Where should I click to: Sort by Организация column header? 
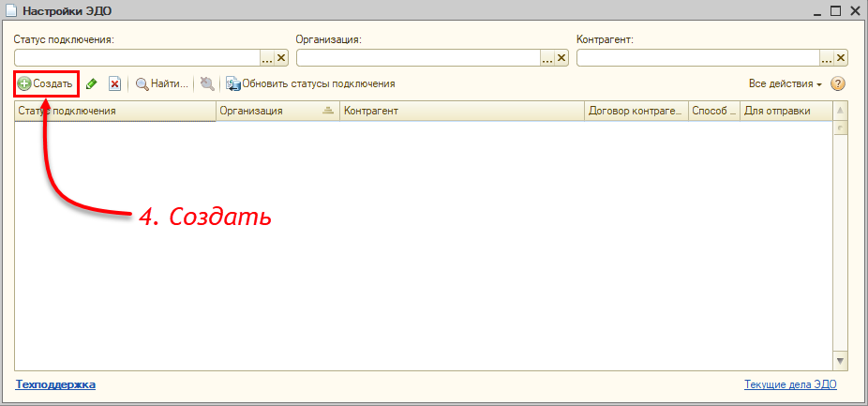click(x=277, y=111)
